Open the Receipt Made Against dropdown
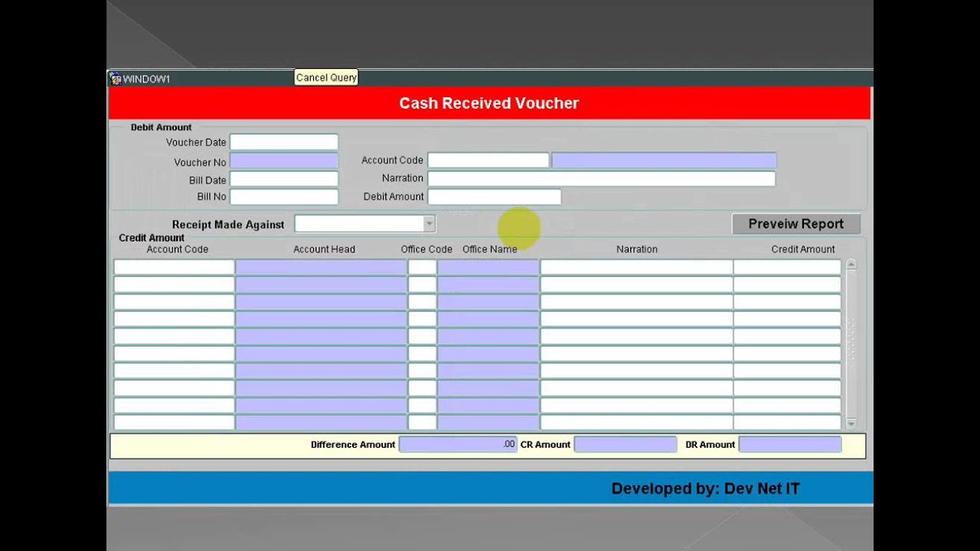 point(429,223)
